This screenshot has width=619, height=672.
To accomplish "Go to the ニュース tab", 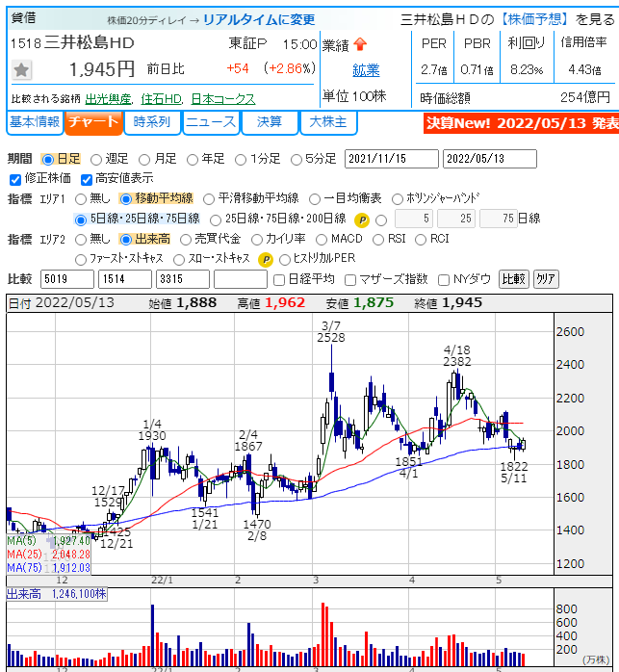I will click(x=210, y=122).
